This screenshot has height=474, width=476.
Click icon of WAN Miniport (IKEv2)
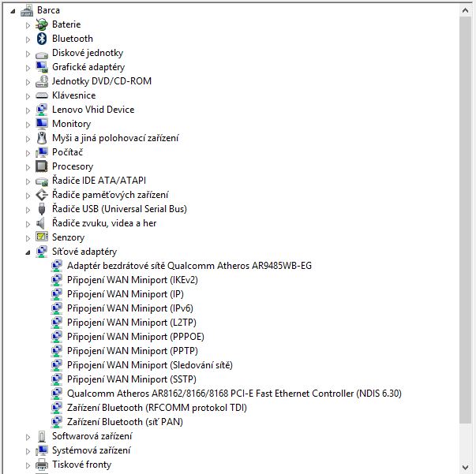57,280
